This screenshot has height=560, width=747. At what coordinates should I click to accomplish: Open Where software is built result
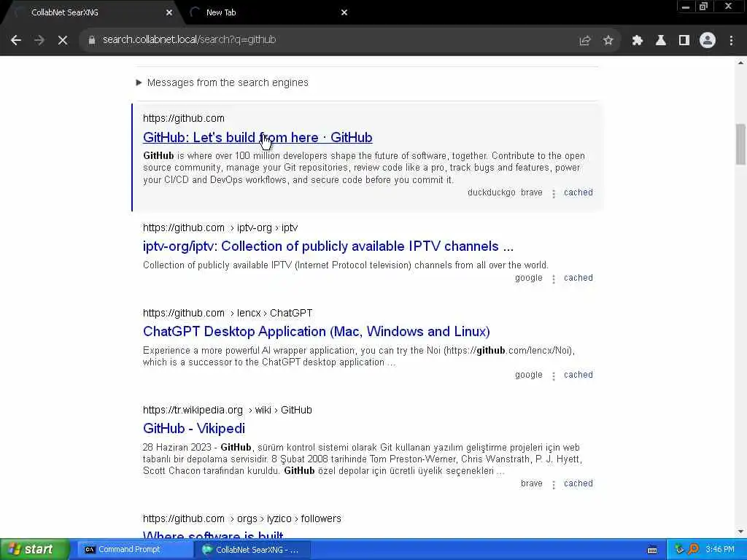click(213, 534)
